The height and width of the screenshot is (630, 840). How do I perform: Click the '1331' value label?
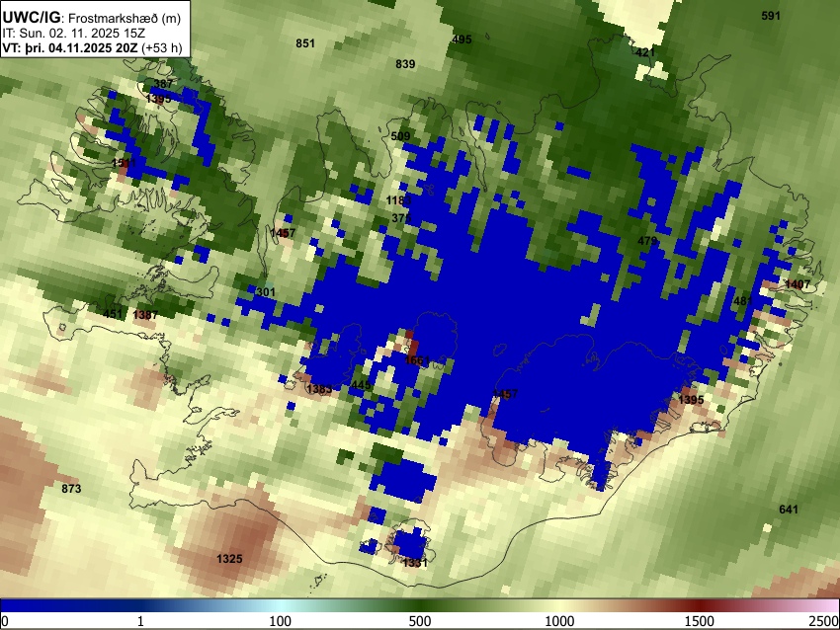click(x=415, y=563)
